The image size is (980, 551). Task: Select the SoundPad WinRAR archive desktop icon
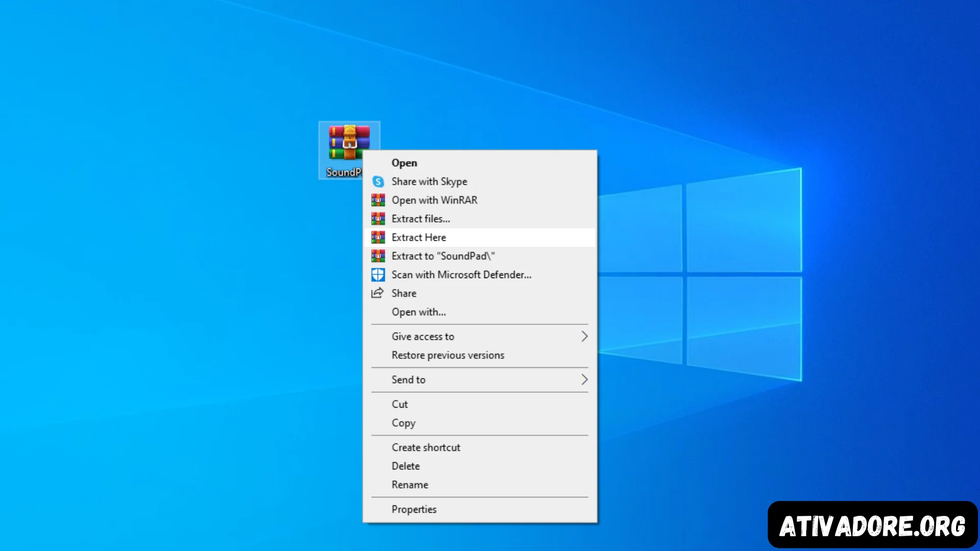click(349, 150)
